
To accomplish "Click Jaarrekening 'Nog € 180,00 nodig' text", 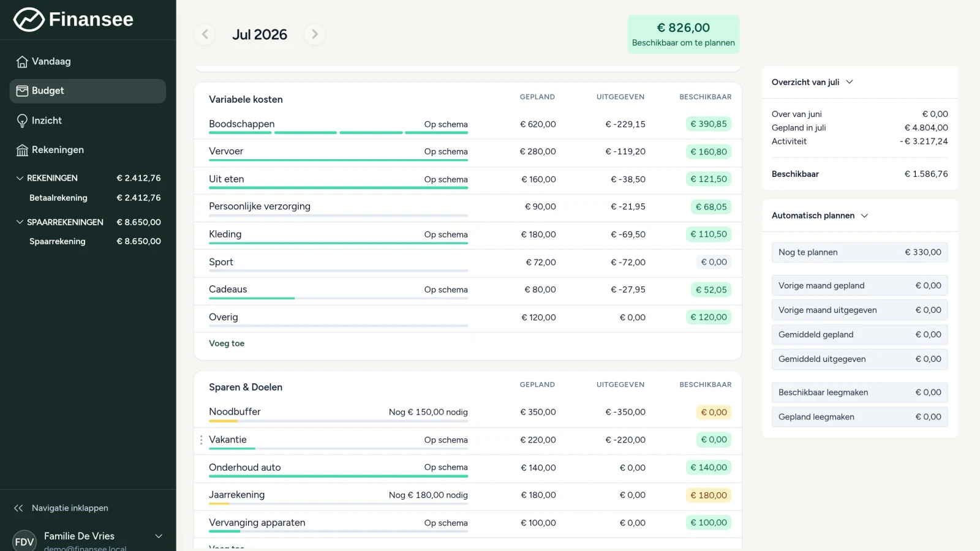I will click(x=428, y=495).
